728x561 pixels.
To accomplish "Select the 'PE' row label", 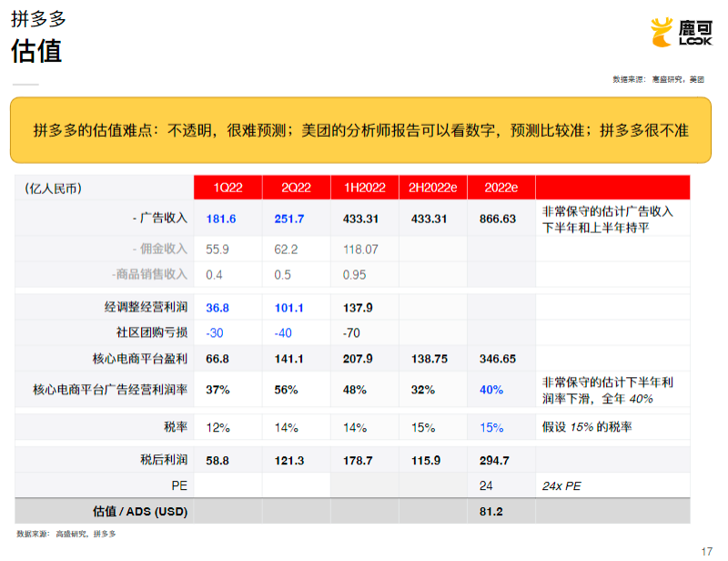I will click(x=179, y=485).
